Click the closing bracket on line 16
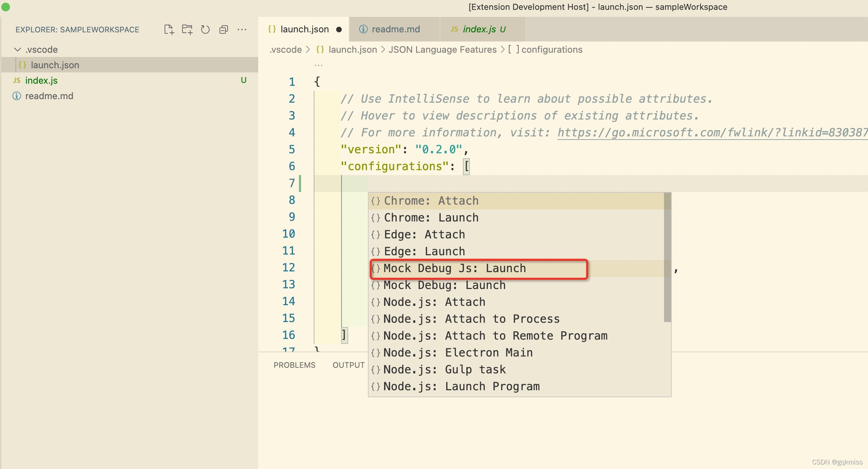868x469 pixels. (344, 335)
